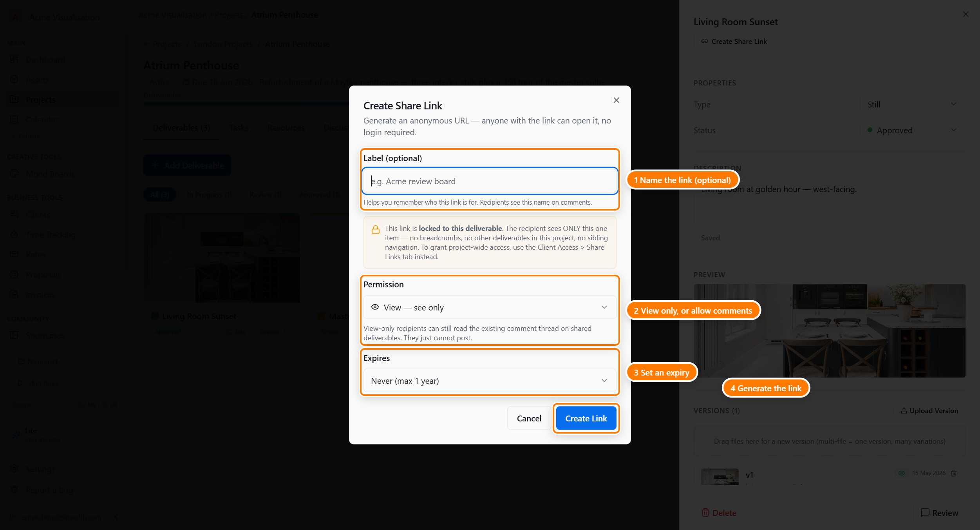
Task: Click the back arrow before Projects breadcrumb
Action: click(x=146, y=44)
